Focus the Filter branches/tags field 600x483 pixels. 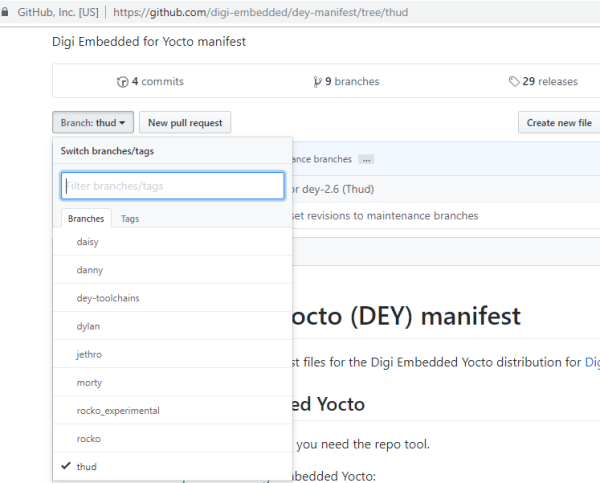click(x=173, y=186)
